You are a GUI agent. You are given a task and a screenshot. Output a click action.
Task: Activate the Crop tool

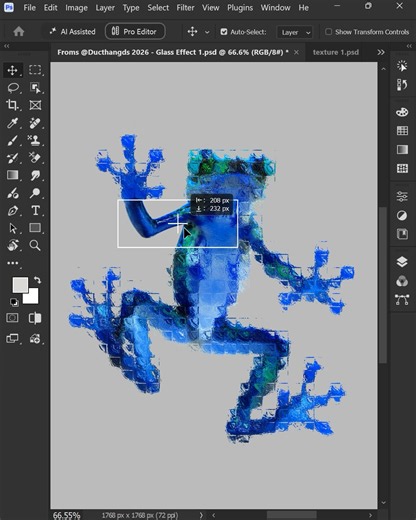13,105
